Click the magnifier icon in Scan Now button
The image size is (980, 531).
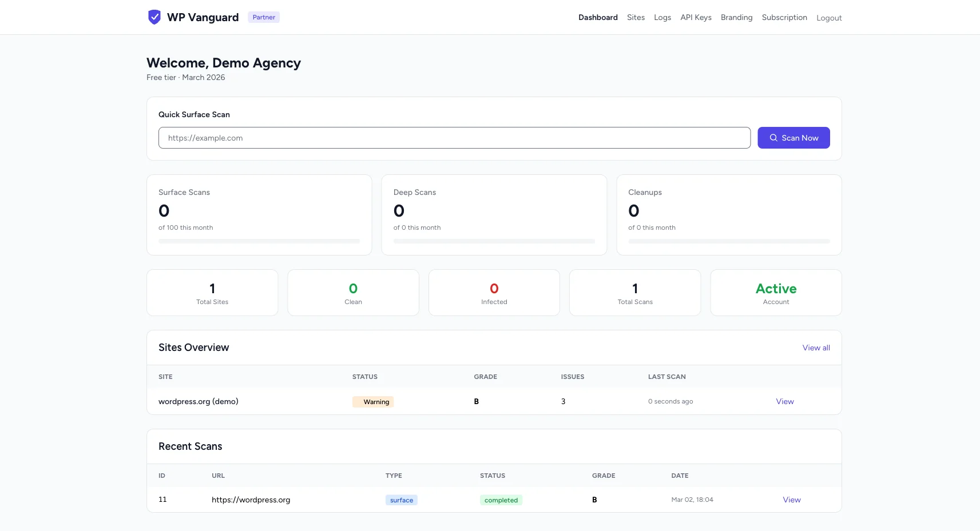(773, 138)
